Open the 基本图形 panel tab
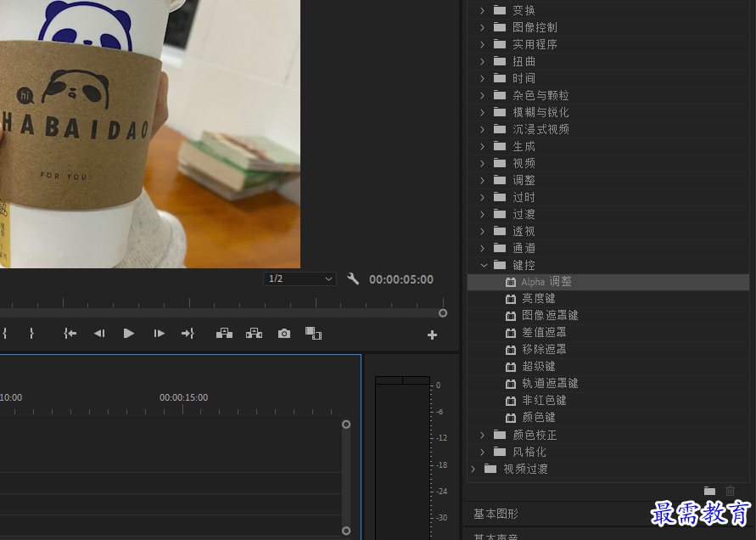The height and width of the screenshot is (540, 756). 496,514
